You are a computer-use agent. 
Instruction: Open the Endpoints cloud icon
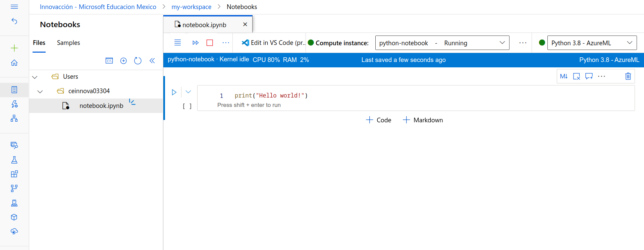point(14,231)
